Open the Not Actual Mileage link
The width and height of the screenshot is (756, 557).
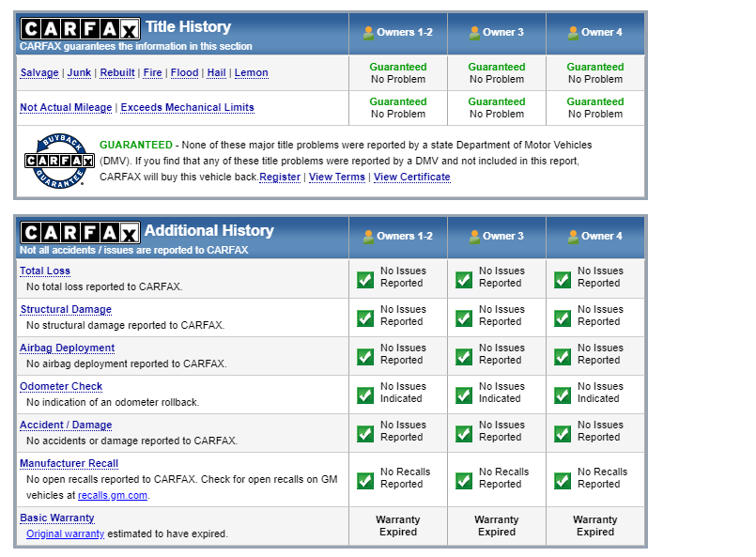pos(66,107)
